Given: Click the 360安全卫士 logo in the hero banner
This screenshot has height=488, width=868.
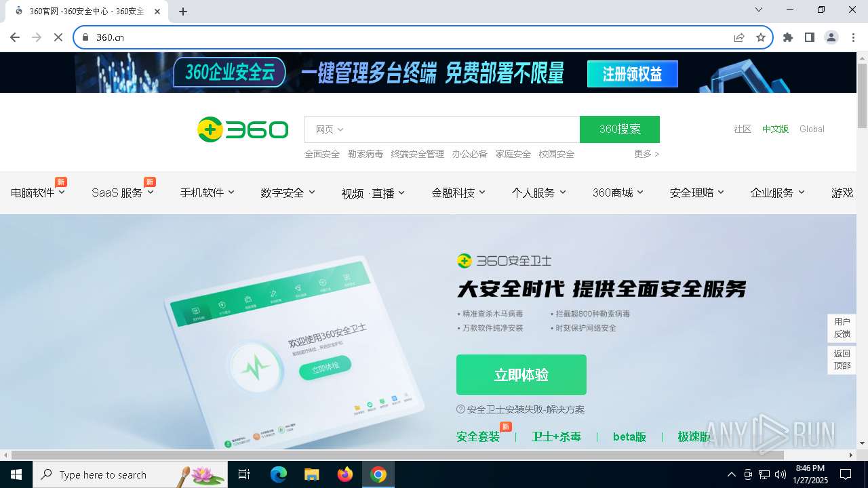Looking at the screenshot, I should coord(504,261).
